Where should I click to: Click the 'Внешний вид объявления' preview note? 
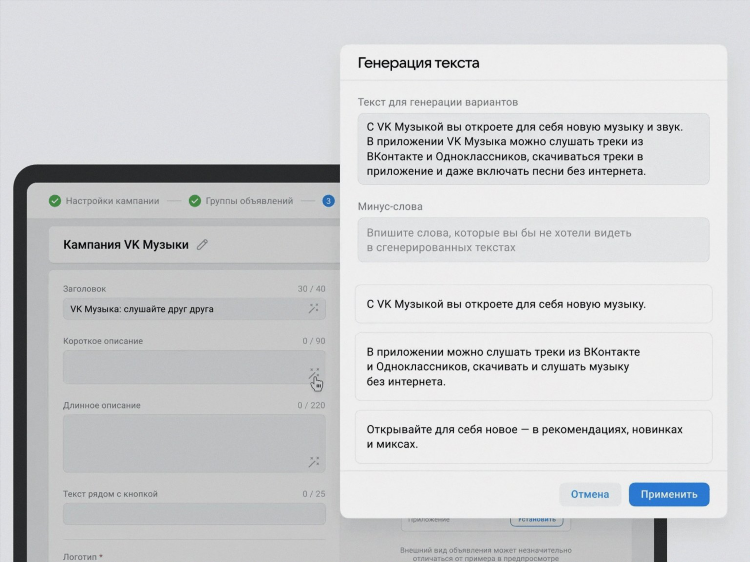485,554
